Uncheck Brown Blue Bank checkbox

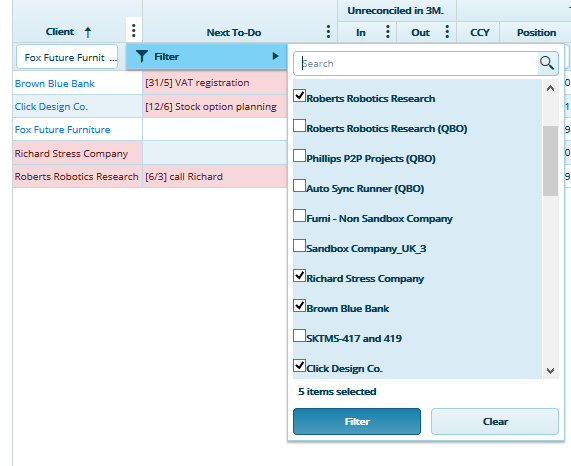299,305
